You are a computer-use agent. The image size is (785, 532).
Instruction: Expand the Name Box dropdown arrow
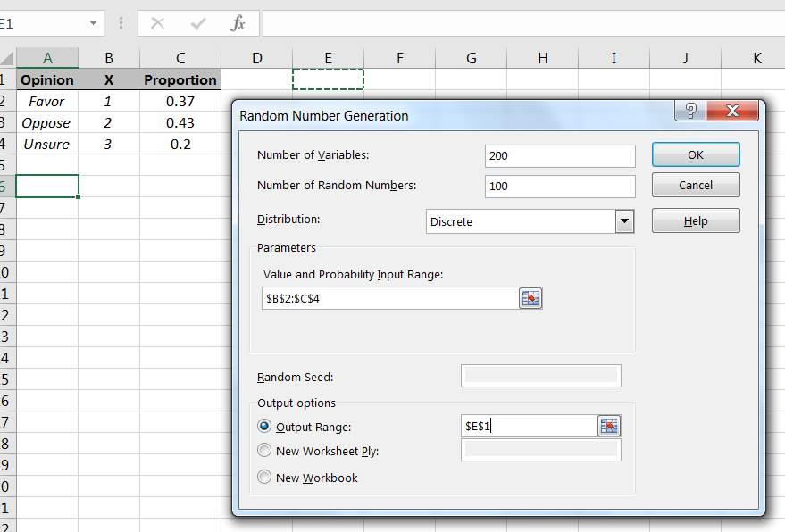click(x=94, y=23)
